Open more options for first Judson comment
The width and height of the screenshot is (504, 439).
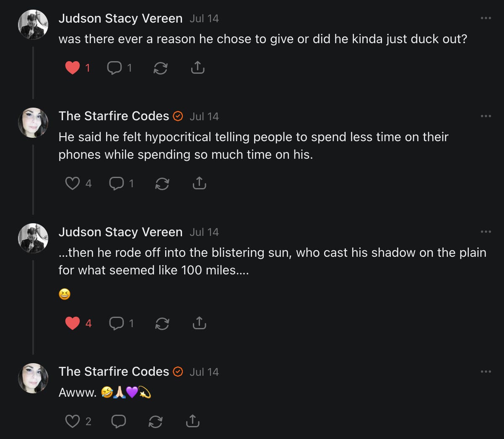(486, 18)
